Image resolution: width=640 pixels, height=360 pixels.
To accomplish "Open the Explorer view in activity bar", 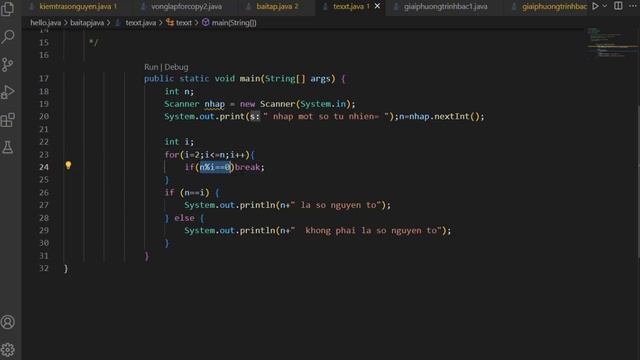I will [x=8, y=9].
